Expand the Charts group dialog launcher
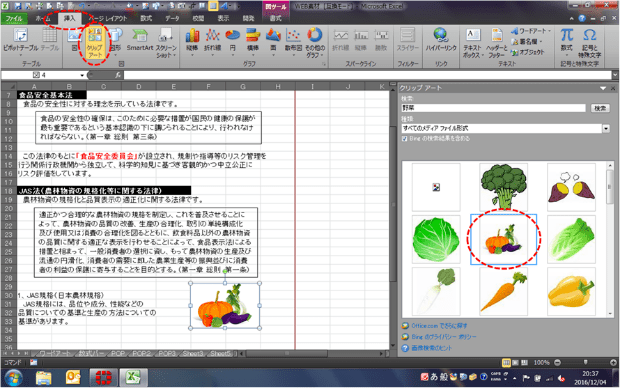Screen dimensions: 620x388 tap(323, 64)
